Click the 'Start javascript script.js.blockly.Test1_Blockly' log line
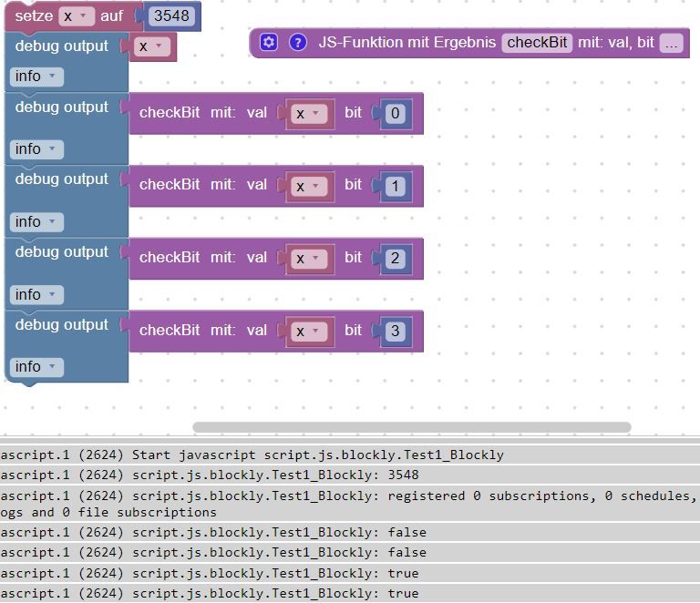Viewport: 700px width, 603px height. pos(350,455)
